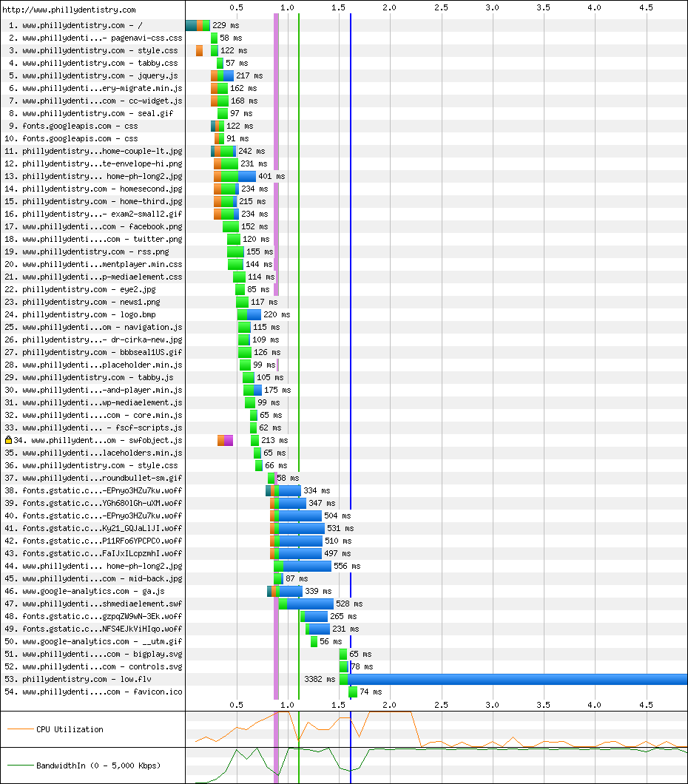The width and height of the screenshot is (688, 784).
Task: Click the 1.0 mark on bottom time axis
Action: 288,705
